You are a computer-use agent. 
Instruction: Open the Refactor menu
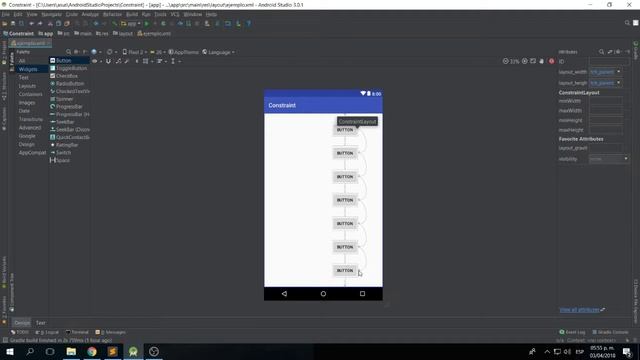tap(112, 14)
